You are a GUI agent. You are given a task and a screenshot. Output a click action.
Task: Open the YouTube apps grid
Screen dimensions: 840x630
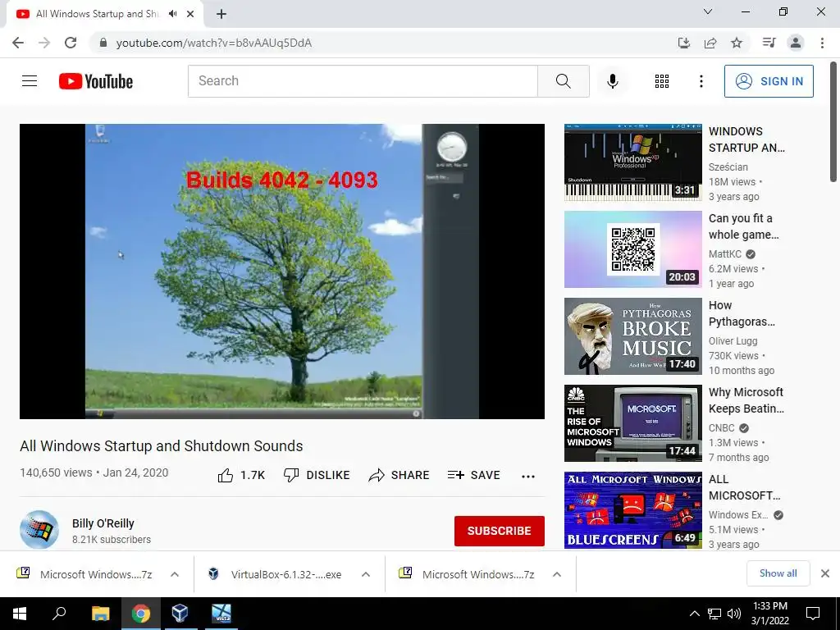662,81
